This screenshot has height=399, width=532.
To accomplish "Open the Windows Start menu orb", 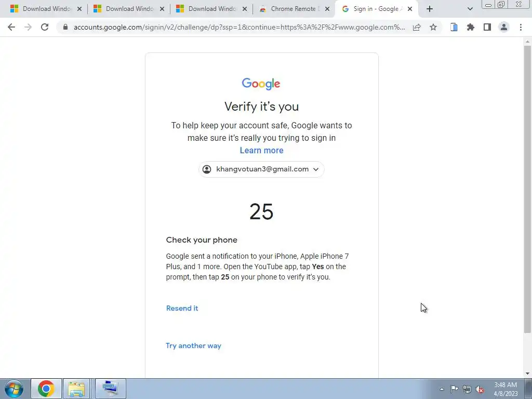I will 14,389.
